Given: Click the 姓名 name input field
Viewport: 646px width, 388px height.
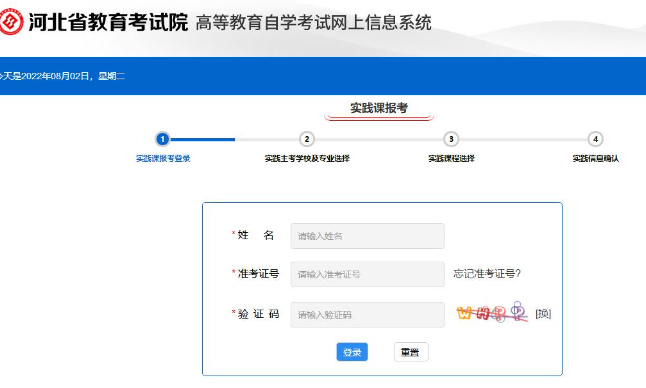Looking at the screenshot, I should click(367, 236).
